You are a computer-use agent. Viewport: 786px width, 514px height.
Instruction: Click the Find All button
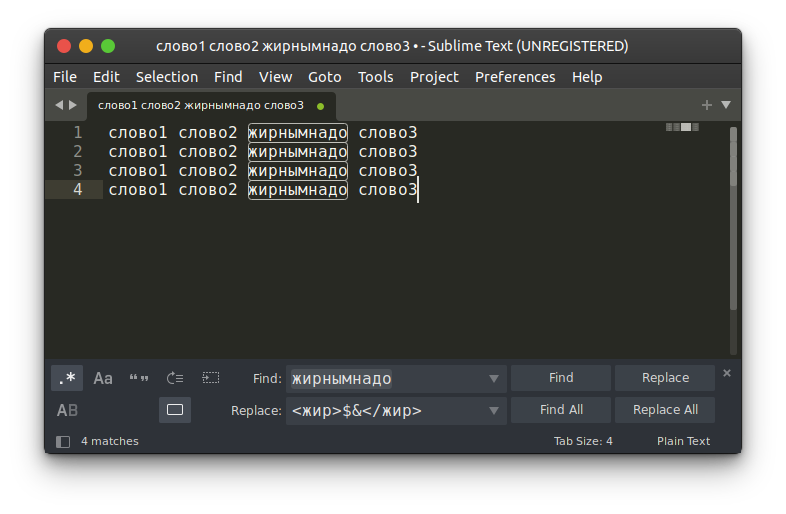[561, 410]
